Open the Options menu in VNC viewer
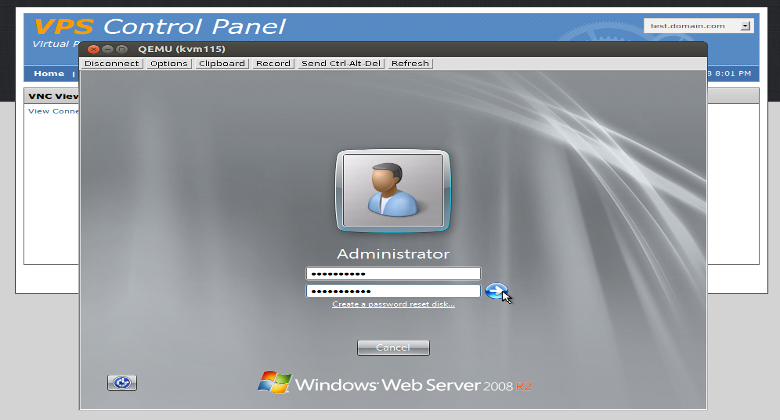 pos(169,63)
